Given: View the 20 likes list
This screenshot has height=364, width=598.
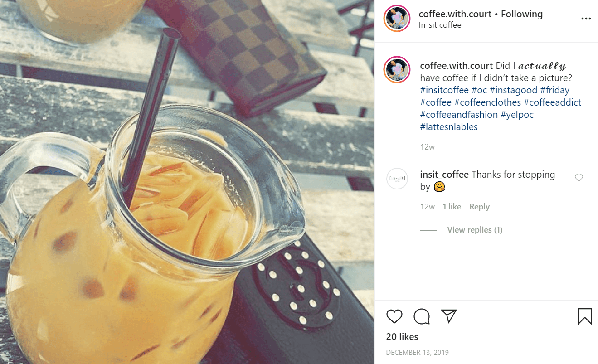Looking at the screenshot, I should tap(402, 337).
